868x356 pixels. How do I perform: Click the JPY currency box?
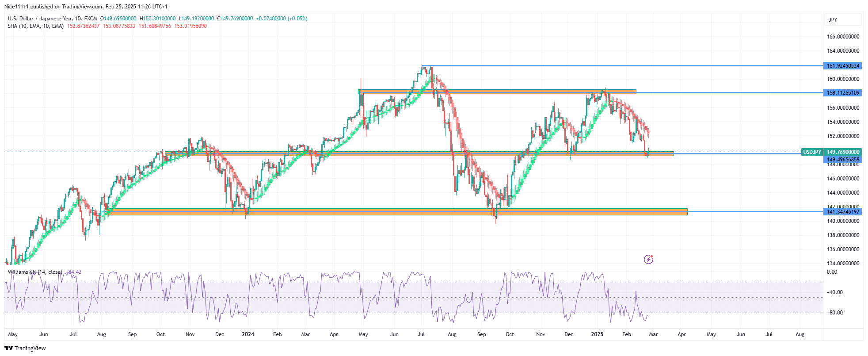click(843, 19)
